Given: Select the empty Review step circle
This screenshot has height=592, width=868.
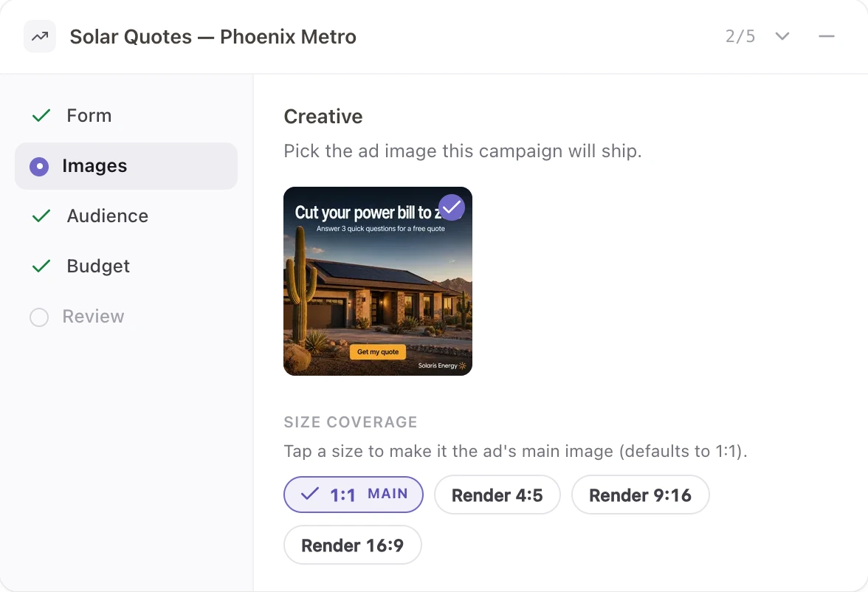Looking at the screenshot, I should click(39, 317).
